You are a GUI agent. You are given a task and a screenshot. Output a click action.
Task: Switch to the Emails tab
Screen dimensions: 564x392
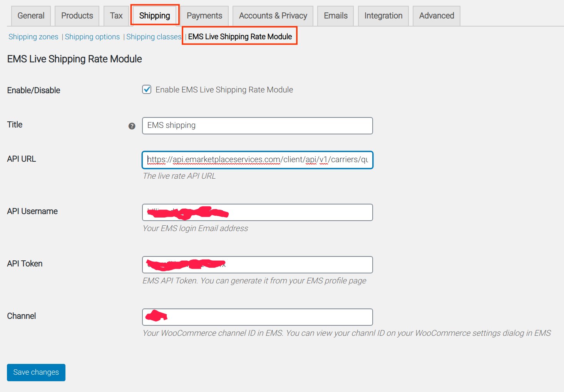tap(336, 16)
